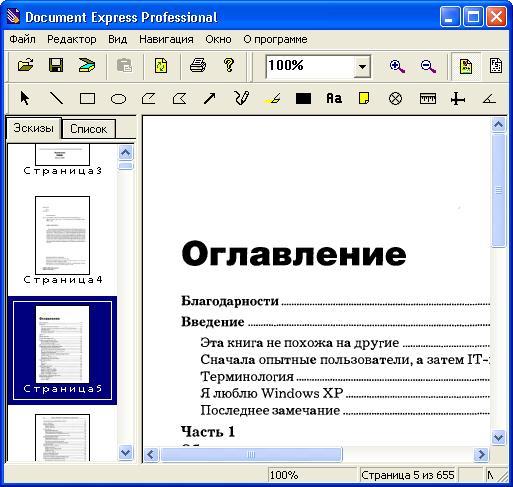The width and height of the screenshot is (513, 487).
Task: Toggle the black-and-white page view icon
Action: tap(496, 65)
